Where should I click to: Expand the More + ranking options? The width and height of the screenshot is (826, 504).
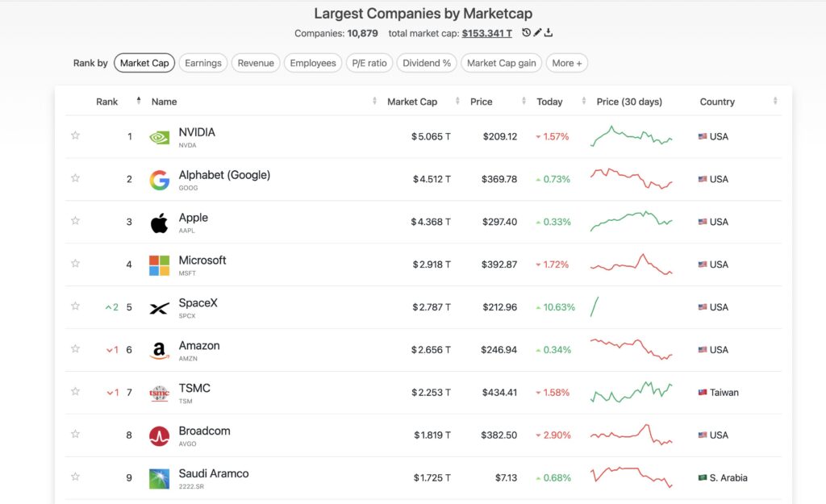(567, 63)
